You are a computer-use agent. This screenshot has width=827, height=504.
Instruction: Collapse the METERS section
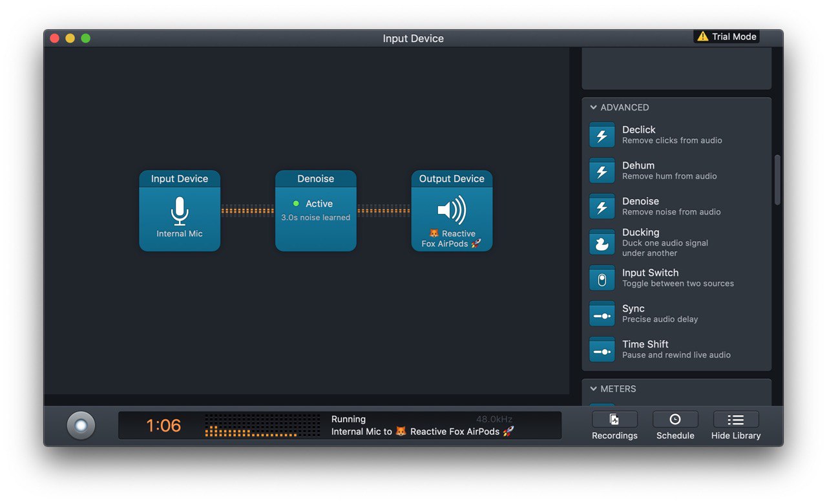point(593,388)
